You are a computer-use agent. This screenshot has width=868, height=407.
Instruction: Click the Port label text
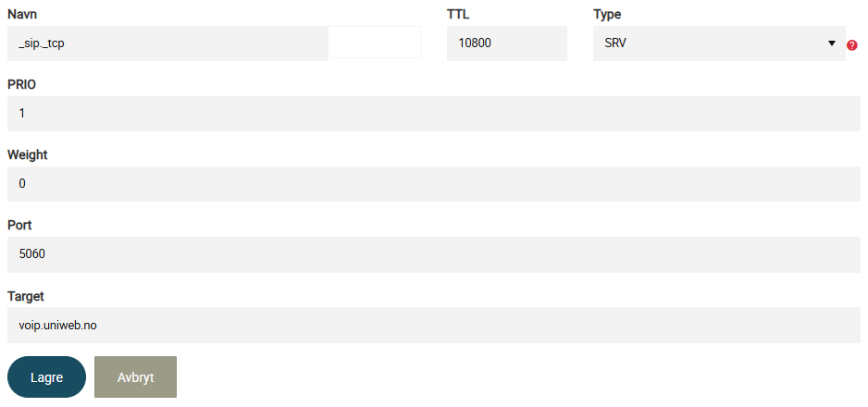click(x=19, y=226)
